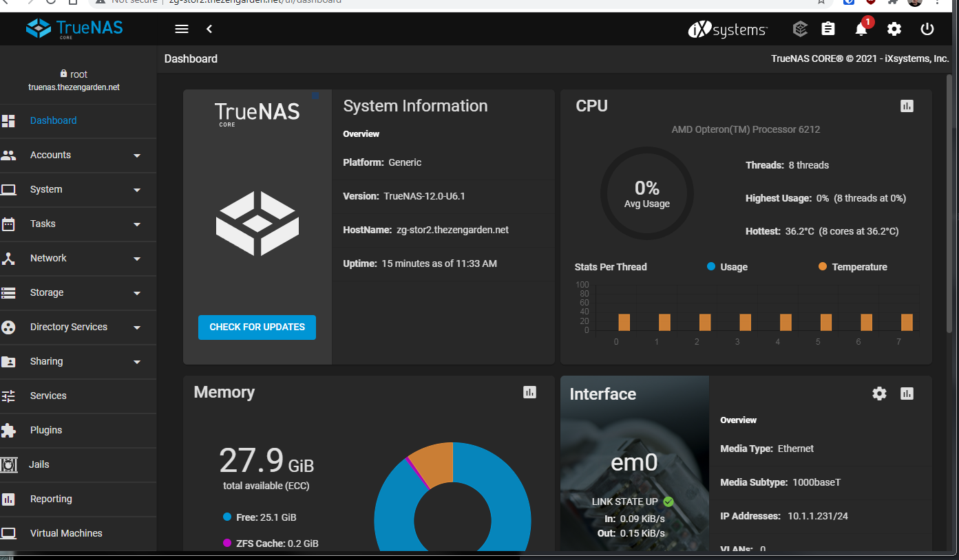Open CPU reports chart icon
Viewport: 959px width, 560px height.
coord(907,106)
